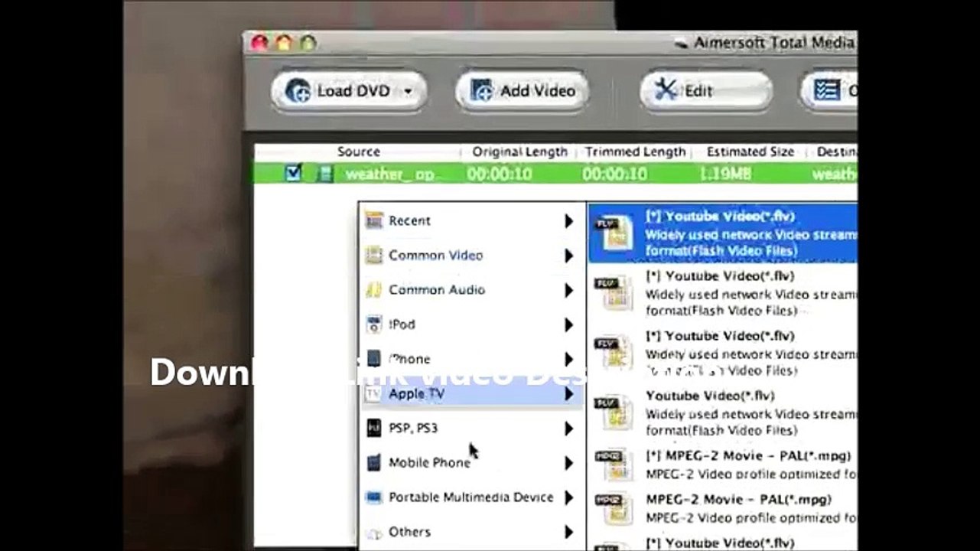Select the Apple TV category
This screenshot has width=980, height=551.
click(471, 393)
